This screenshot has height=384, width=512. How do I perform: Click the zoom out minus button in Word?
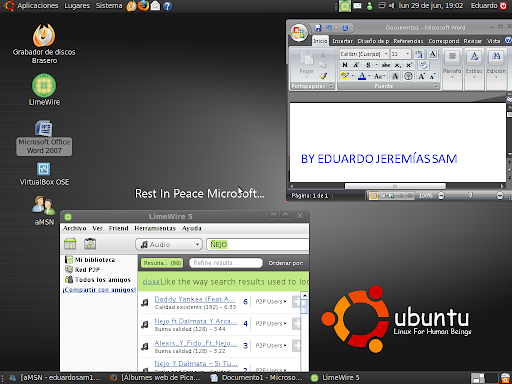point(441,196)
